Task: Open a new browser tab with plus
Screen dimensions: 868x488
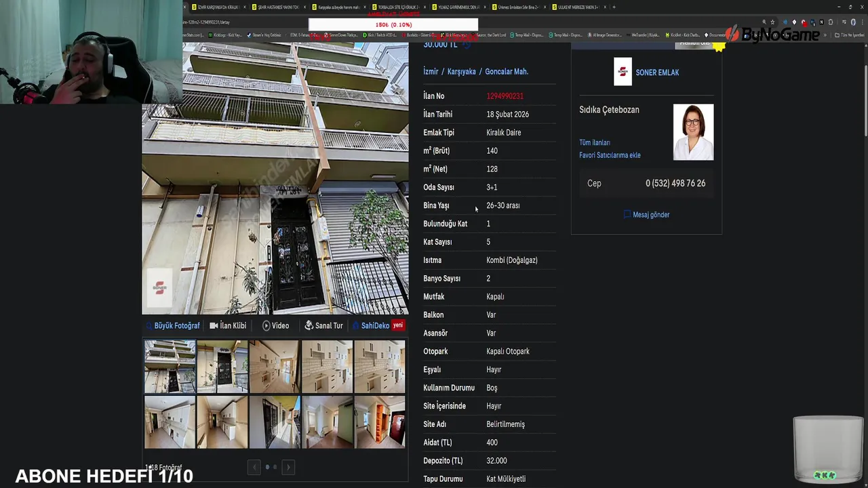Action: pyautogui.click(x=614, y=7)
